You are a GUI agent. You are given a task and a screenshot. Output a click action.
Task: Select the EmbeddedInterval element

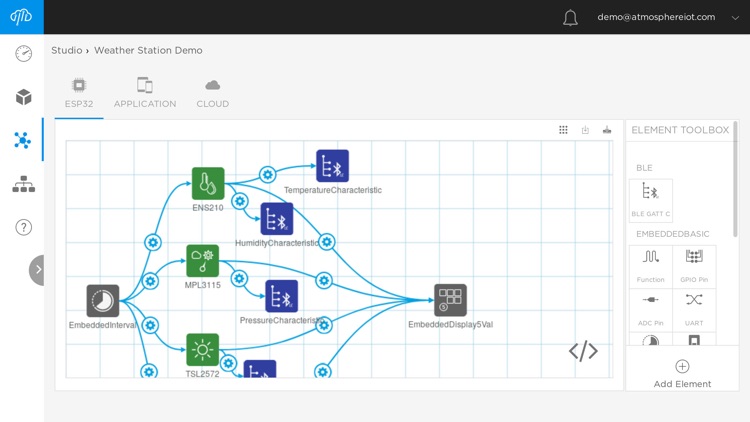point(103,301)
